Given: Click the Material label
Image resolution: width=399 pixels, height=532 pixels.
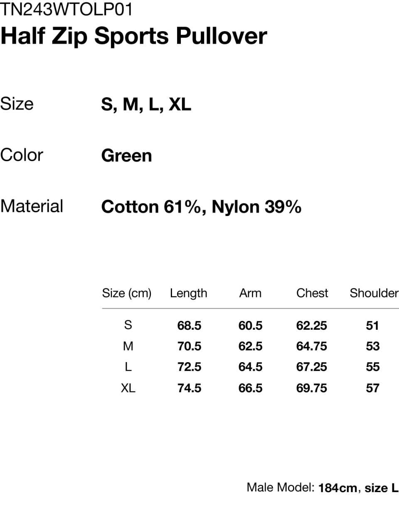Looking at the screenshot, I should click(x=32, y=206).
